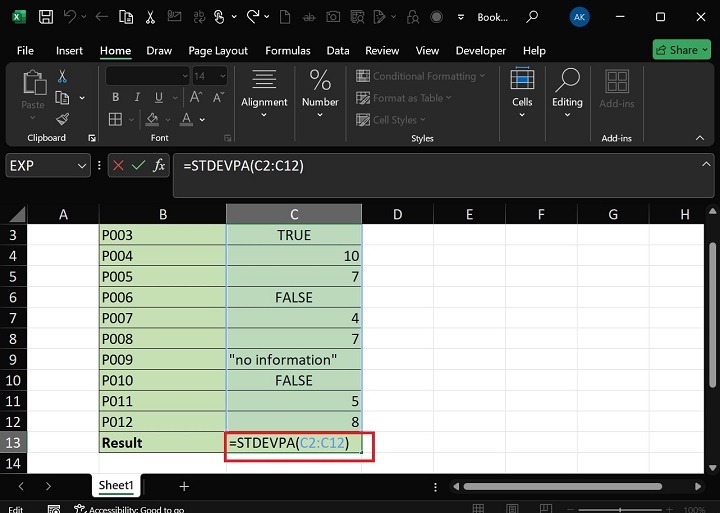Cancel the formula entry with X button

[x=119, y=165]
